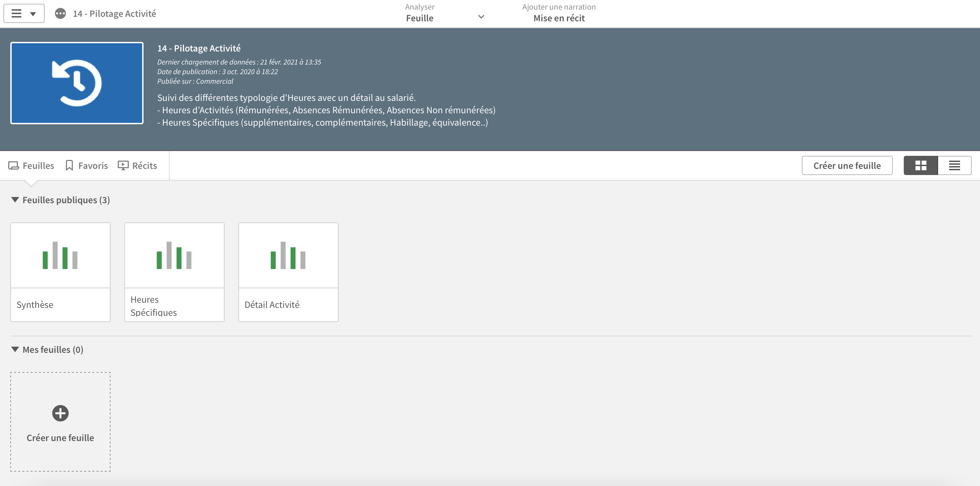
Task: Collapse the Feuilles publiques section
Action: pos(15,200)
